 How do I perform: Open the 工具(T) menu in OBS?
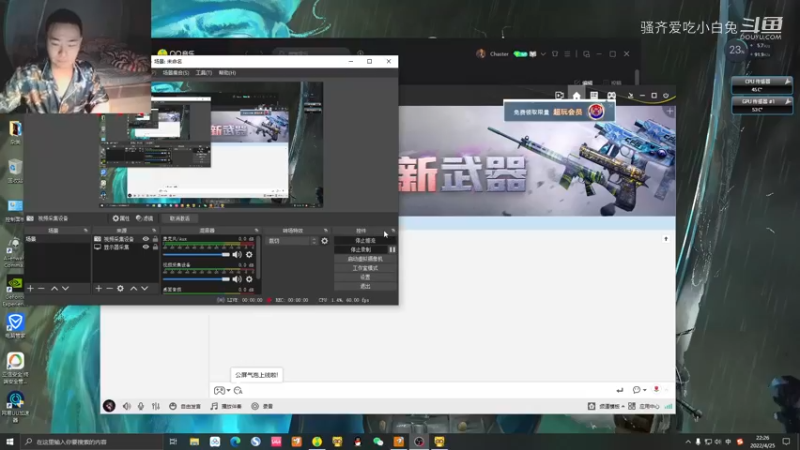pyautogui.click(x=204, y=73)
